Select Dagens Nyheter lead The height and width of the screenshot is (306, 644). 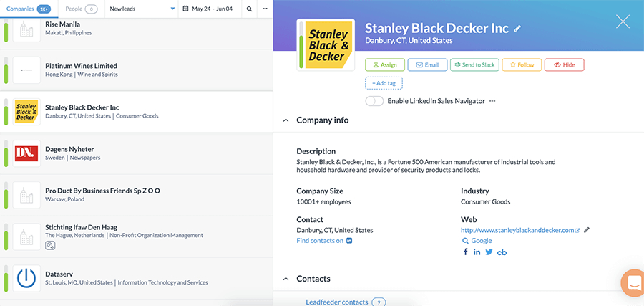click(137, 153)
